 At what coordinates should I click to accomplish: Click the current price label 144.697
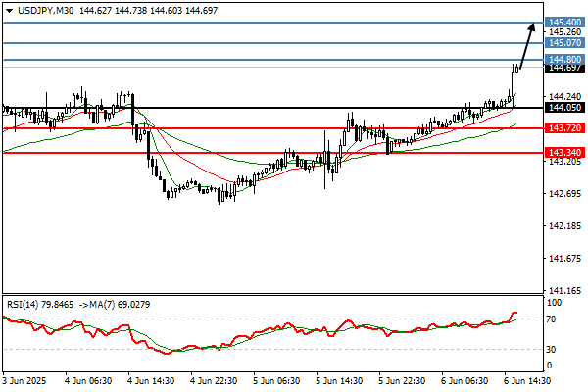tap(564, 68)
